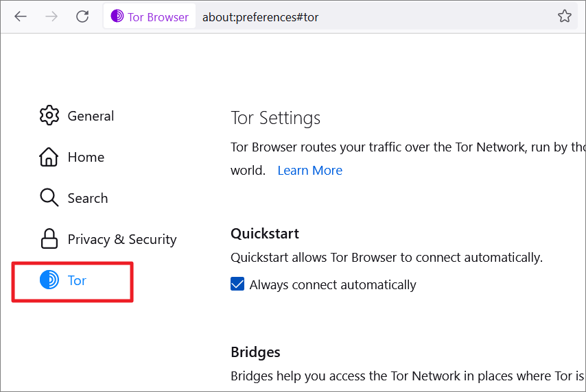The image size is (586, 392).
Task: Click the General gear icon
Action: point(49,115)
